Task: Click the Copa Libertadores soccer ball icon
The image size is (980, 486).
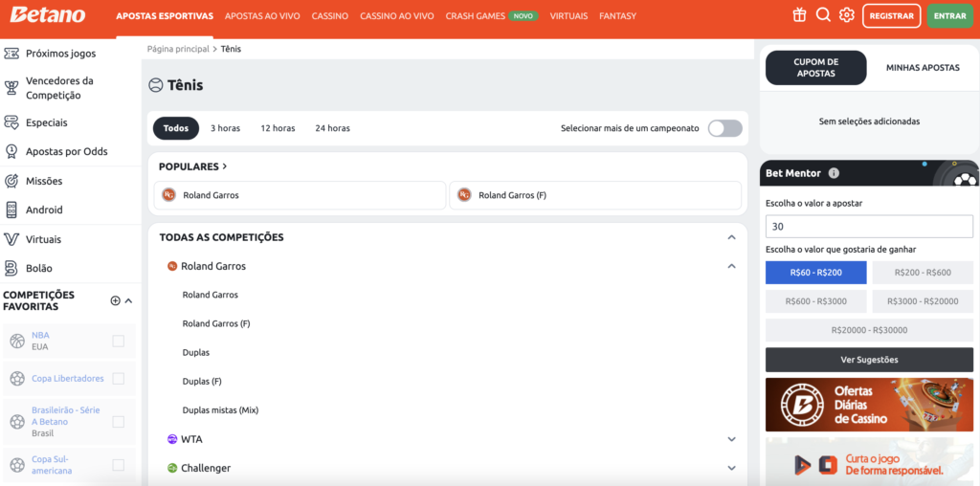Action: (17, 379)
